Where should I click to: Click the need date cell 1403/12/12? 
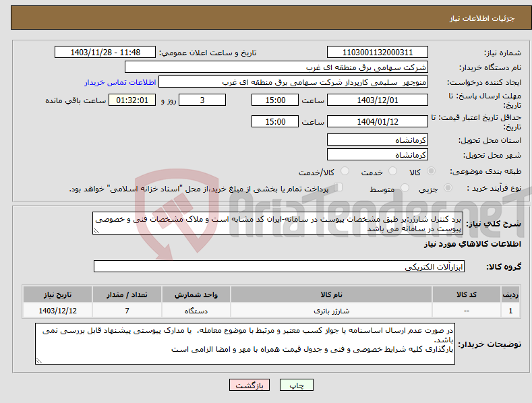pos(58,311)
